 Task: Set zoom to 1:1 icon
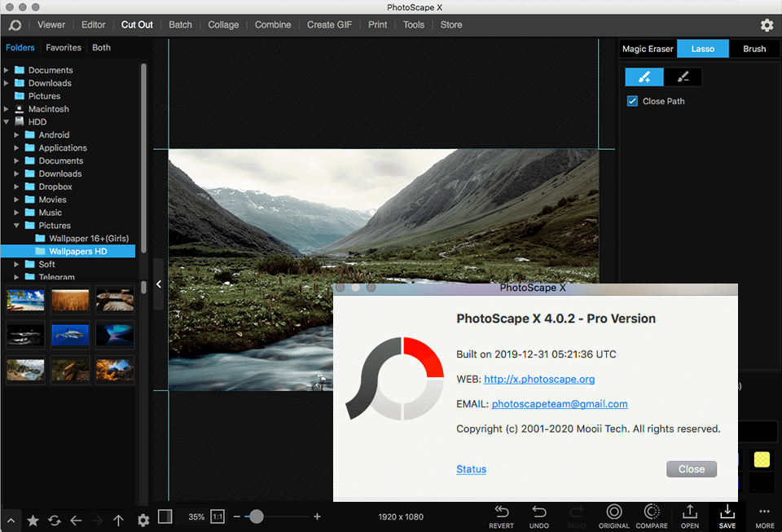217,517
